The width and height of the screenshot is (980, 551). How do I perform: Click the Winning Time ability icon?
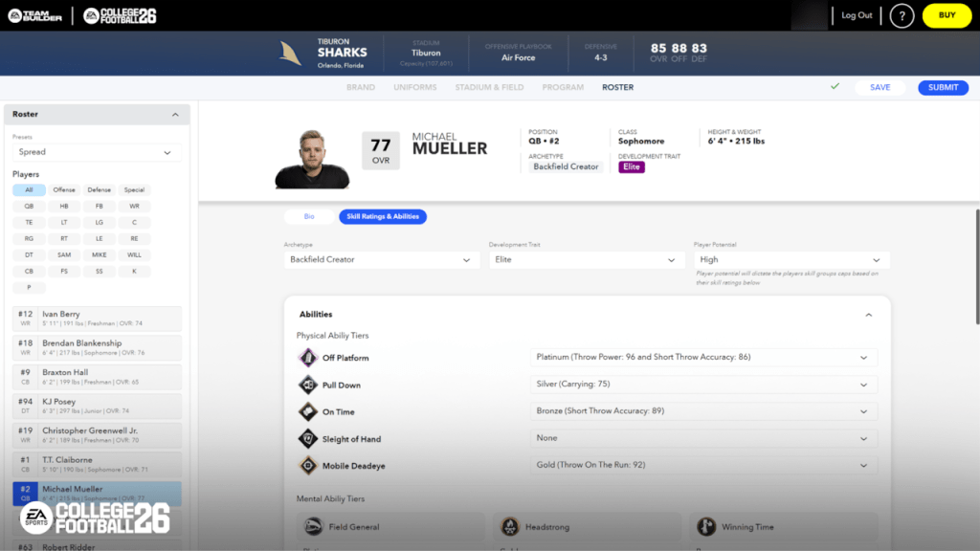[x=707, y=525]
